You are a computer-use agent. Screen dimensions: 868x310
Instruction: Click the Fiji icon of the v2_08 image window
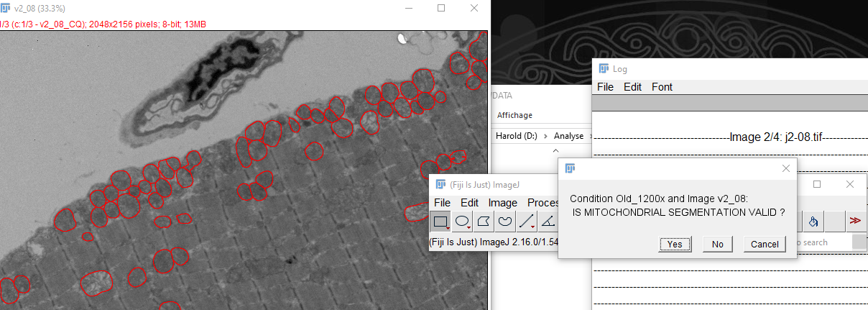pos(5,8)
